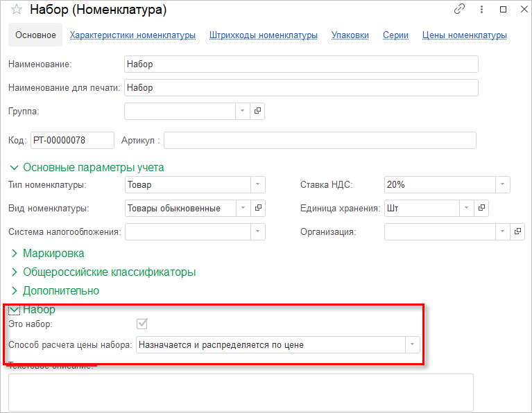Go to the Цены номенклатуры link

[464, 35]
